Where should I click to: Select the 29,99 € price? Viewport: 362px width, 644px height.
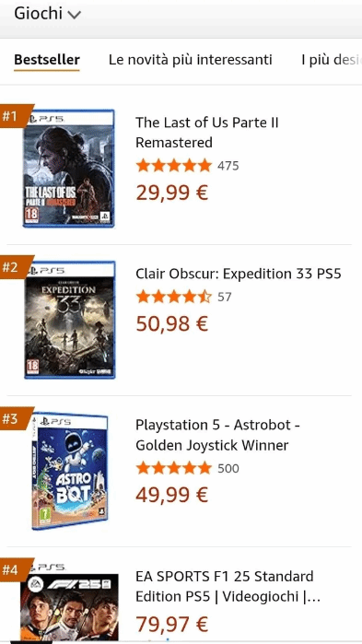(172, 193)
